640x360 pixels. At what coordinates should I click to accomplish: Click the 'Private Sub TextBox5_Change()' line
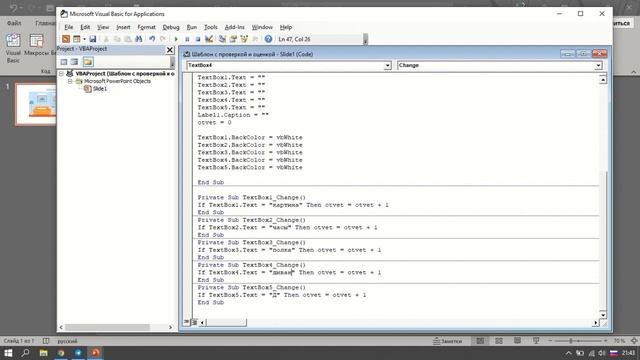251,287
